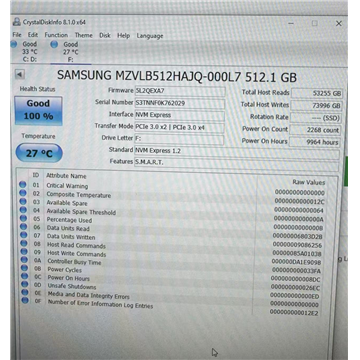The image size is (360, 360).
Task: Select the Data Units Written attribute name
Action: [71, 237]
